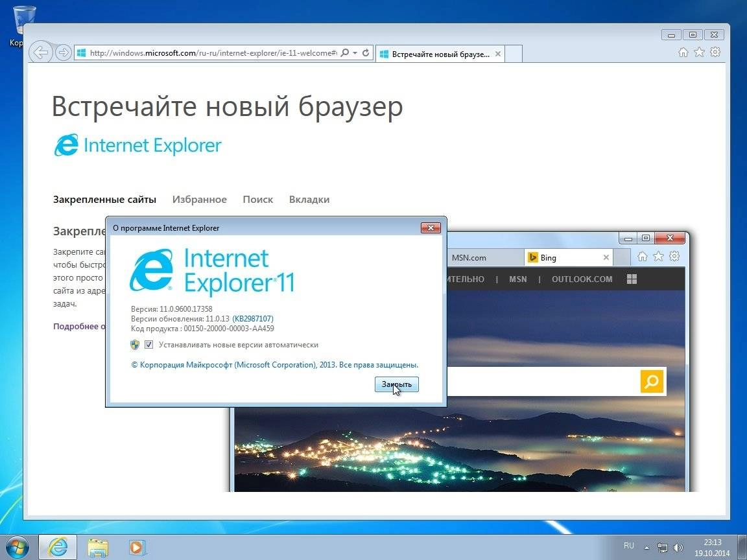The width and height of the screenshot is (747, 560).
Task: Click the Windows tiles icon in Bing header
Action: click(x=632, y=279)
